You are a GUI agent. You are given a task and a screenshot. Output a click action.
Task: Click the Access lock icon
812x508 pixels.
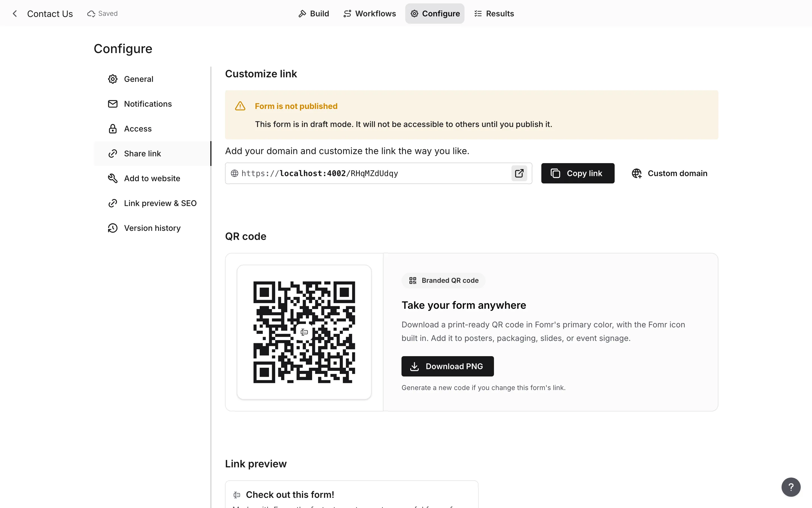coord(113,129)
